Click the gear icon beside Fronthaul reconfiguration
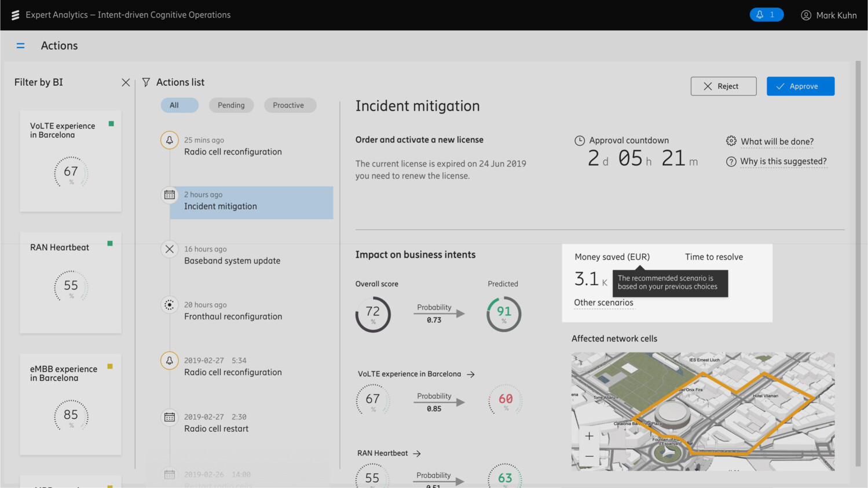The image size is (868, 488). tap(169, 305)
